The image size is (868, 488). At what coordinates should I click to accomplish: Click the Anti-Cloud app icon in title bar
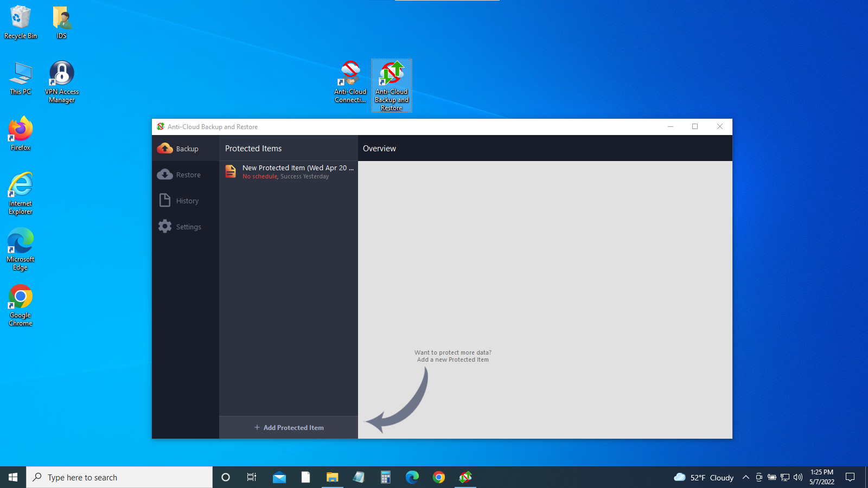click(161, 127)
